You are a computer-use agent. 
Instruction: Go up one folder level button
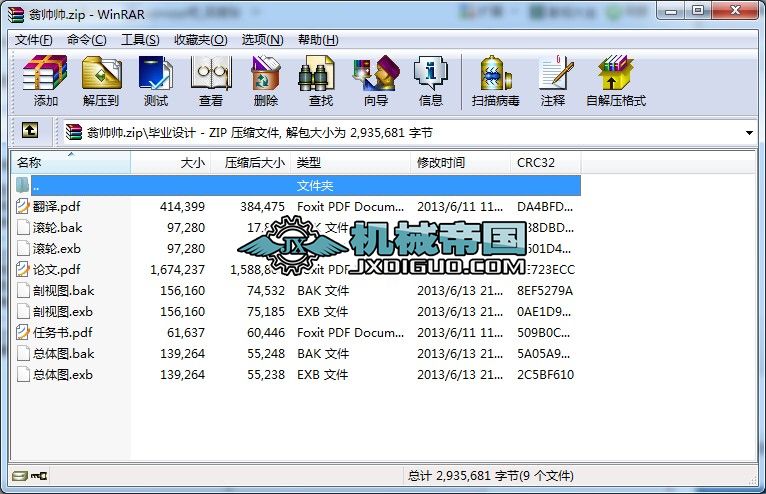(x=30, y=130)
